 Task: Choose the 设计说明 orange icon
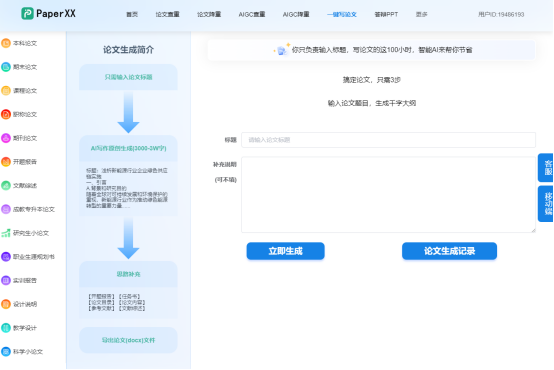pyautogui.click(x=6, y=304)
